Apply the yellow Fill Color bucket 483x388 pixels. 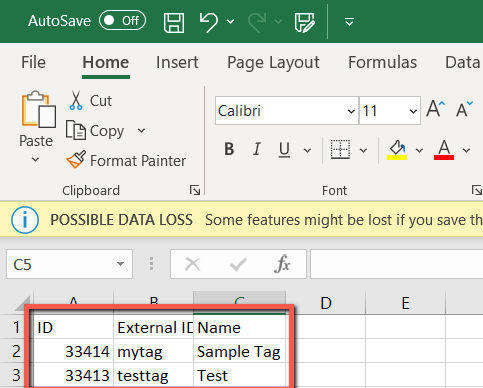397,150
